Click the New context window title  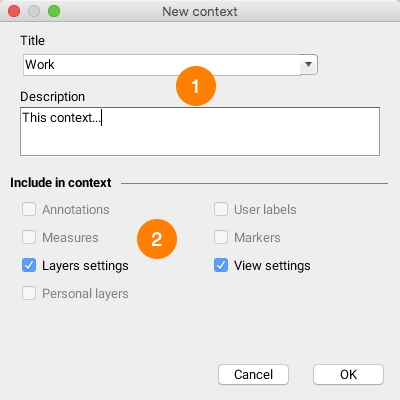[x=200, y=12]
